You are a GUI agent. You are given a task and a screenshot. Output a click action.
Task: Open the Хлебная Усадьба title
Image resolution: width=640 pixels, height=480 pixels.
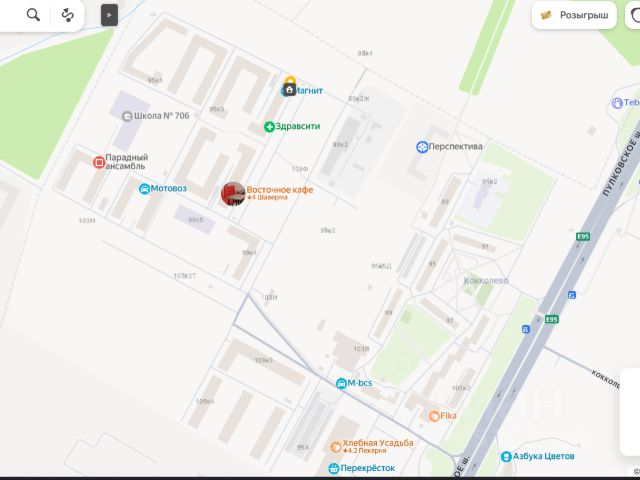(378, 443)
